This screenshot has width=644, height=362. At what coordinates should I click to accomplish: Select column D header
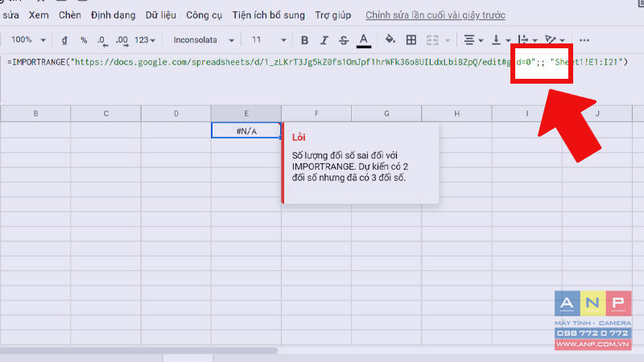point(176,113)
